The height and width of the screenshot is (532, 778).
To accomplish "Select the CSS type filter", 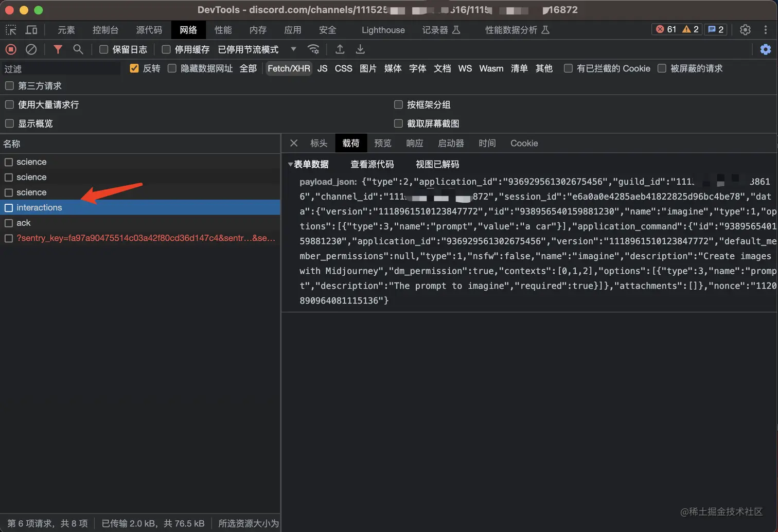I will coord(344,68).
